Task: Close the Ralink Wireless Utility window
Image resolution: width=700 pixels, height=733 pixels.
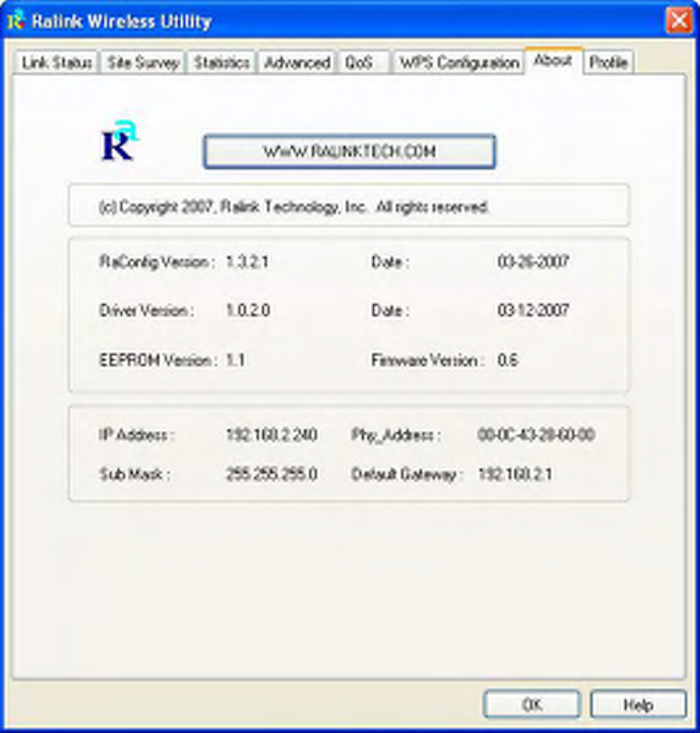Action: pyautogui.click(x=679, y=20)
